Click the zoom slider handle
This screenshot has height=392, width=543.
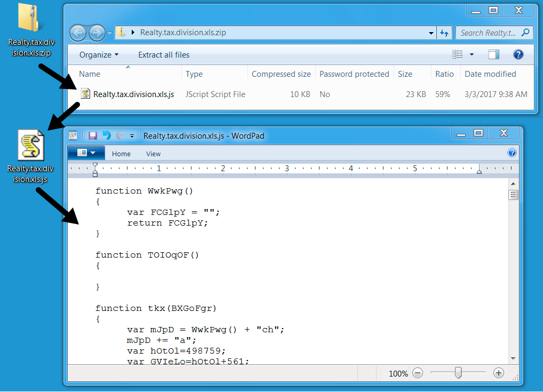tap(458, 373)
